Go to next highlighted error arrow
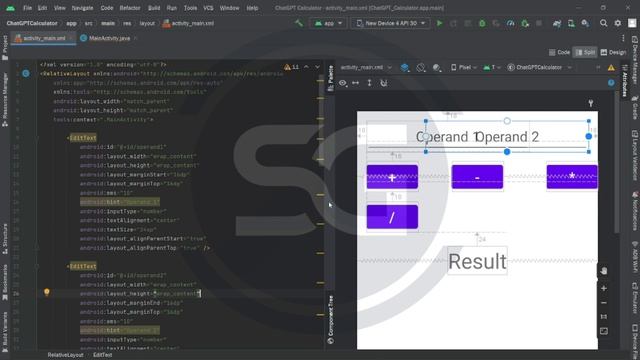 tap(317, 67)
